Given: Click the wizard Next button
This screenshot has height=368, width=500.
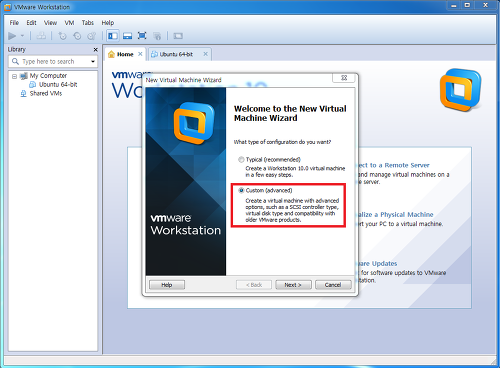Looking at the screenshot, I should (293, 285).
